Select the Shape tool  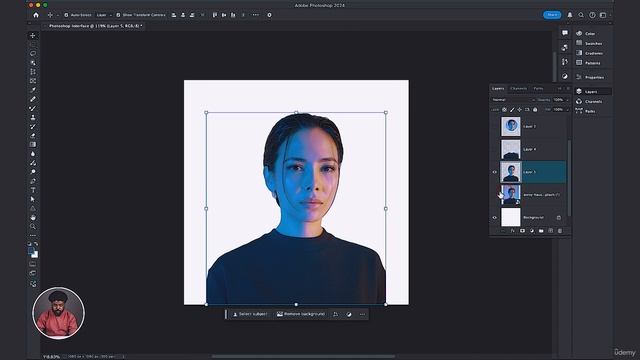(x=33, y=208)
